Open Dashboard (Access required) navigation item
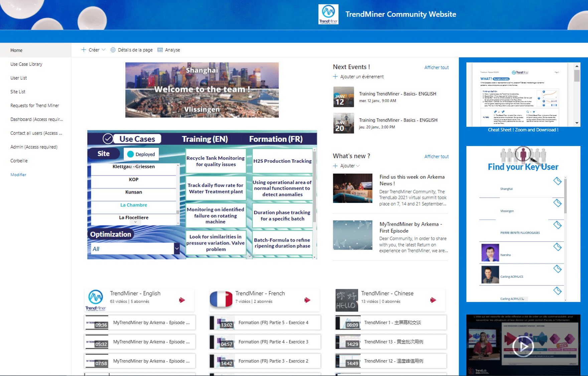The height and width of the screenshot is (376, 588). (37, 119)
